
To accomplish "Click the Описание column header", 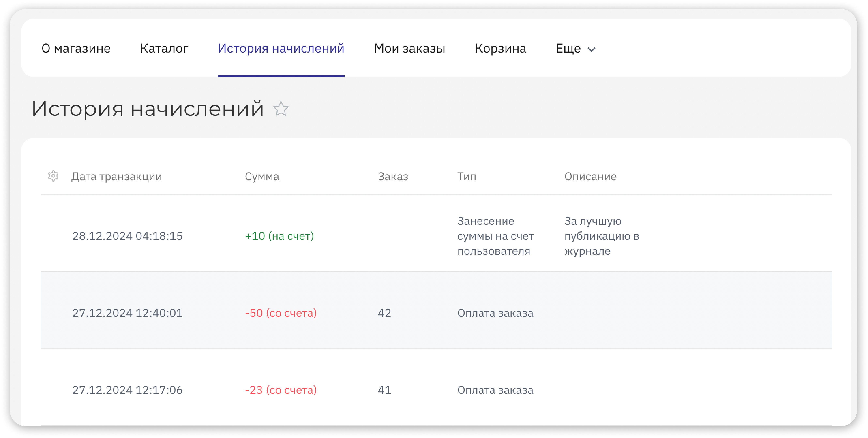I will (590, 176).
